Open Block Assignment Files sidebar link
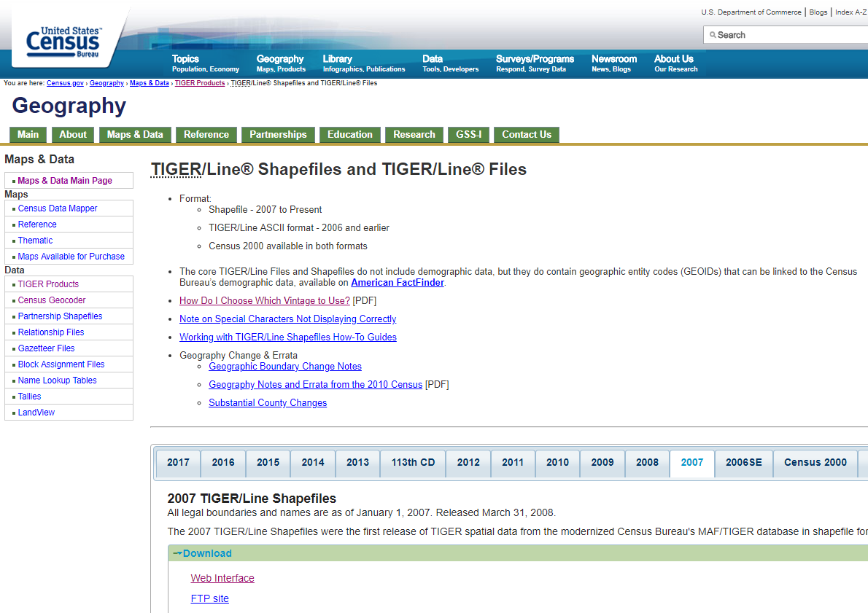This screenshot has height=613, width=868. [61, 364]
